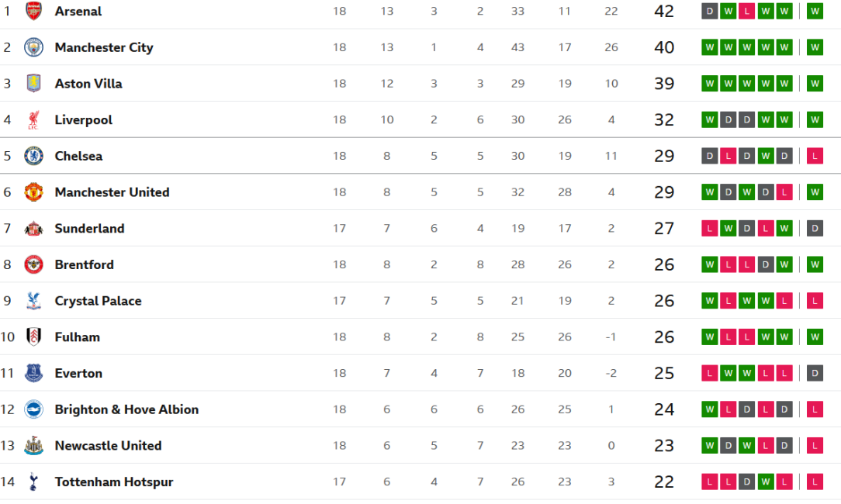
Task: Open the Fulham team link
Action: point(78,337)
